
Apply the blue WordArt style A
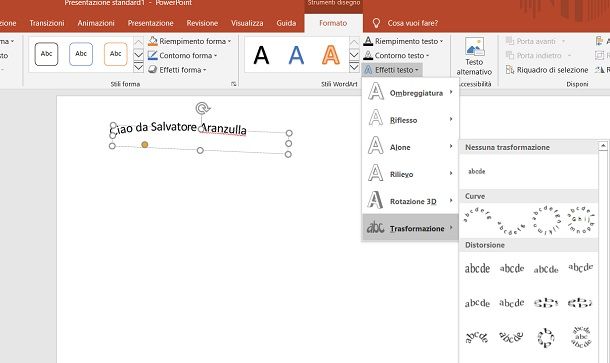tap(296, 55)
